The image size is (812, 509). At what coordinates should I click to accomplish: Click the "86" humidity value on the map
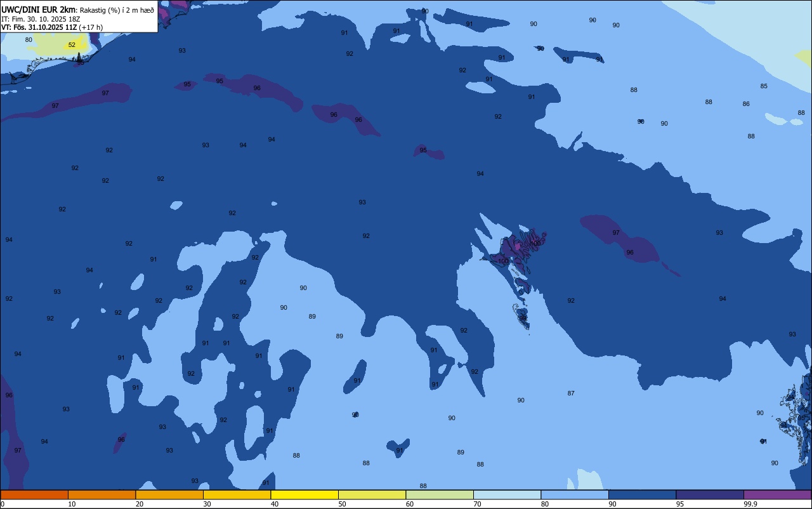click(x=746, y=104)
